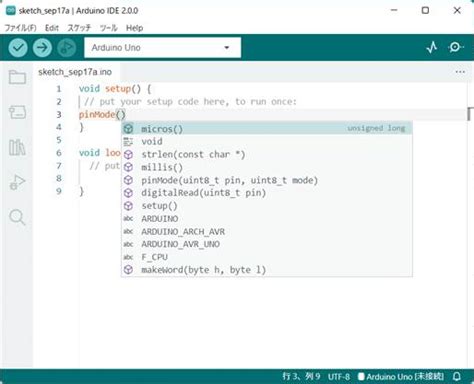Open the ファイル(F) menu
The image size is (474, 384).
tap(20, 28)
